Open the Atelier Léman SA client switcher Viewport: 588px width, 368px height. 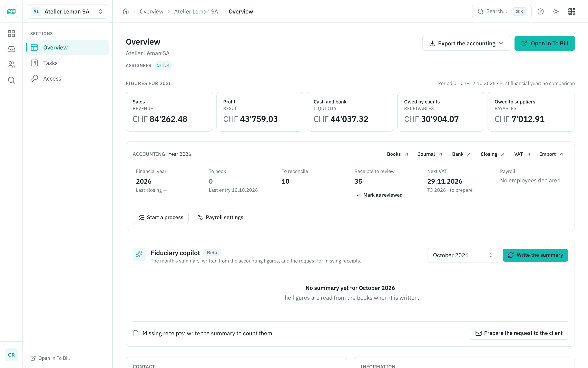[x=68, y=11]
